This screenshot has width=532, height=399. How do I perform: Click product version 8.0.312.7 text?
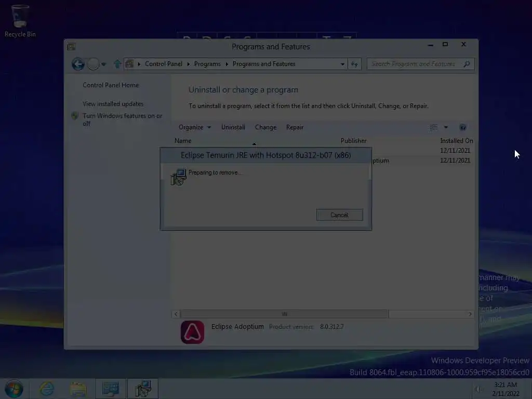click(x=332, y=327)
